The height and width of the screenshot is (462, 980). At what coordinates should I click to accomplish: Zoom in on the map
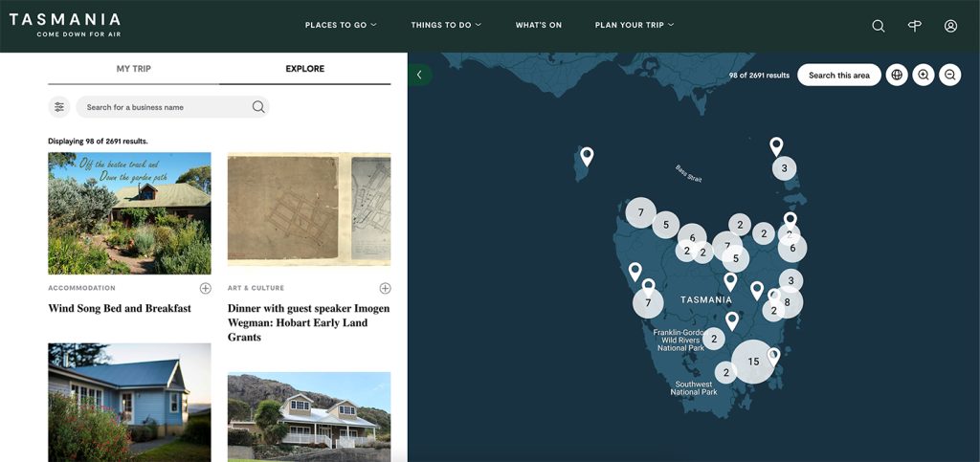(x=923, y=75)
